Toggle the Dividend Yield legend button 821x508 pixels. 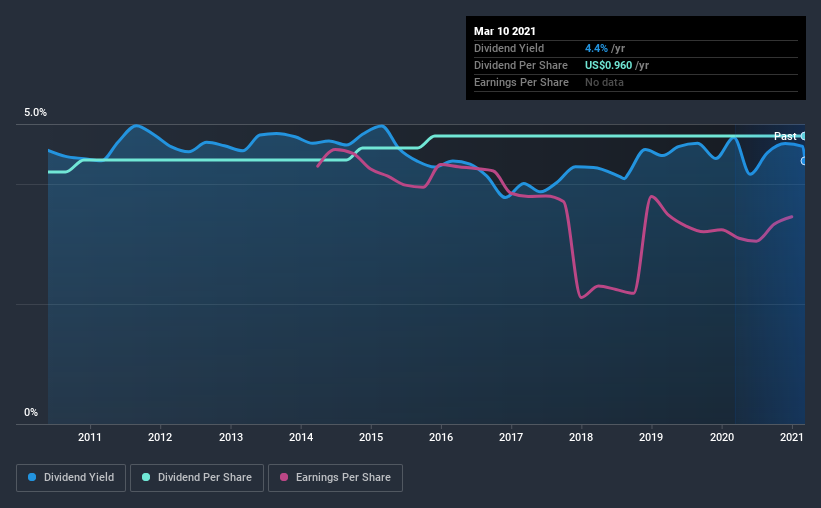click(x=71, y=478)
